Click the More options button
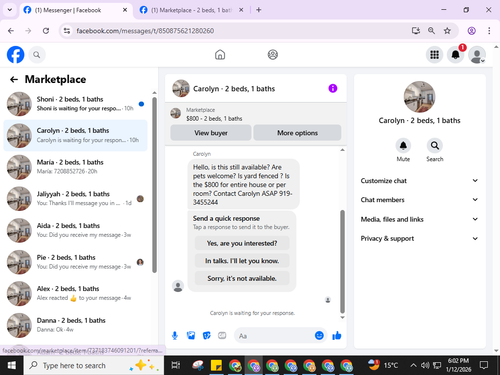The image size is (500, 375). tap(297, 133)
